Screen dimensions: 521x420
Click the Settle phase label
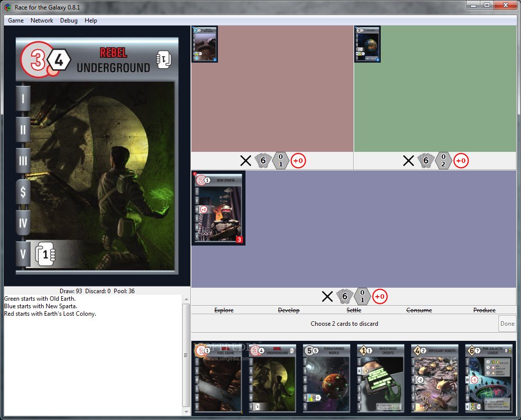tap(354, 310)
